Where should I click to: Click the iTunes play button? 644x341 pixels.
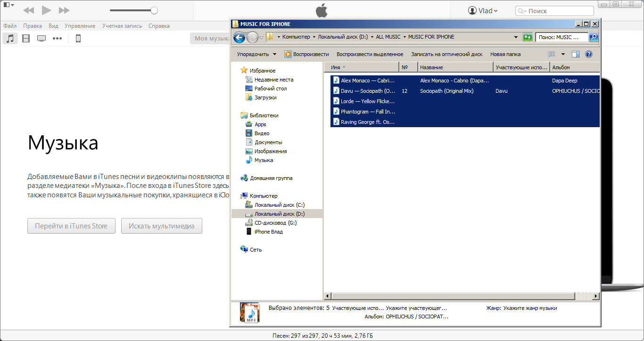[x=46, y=10]
